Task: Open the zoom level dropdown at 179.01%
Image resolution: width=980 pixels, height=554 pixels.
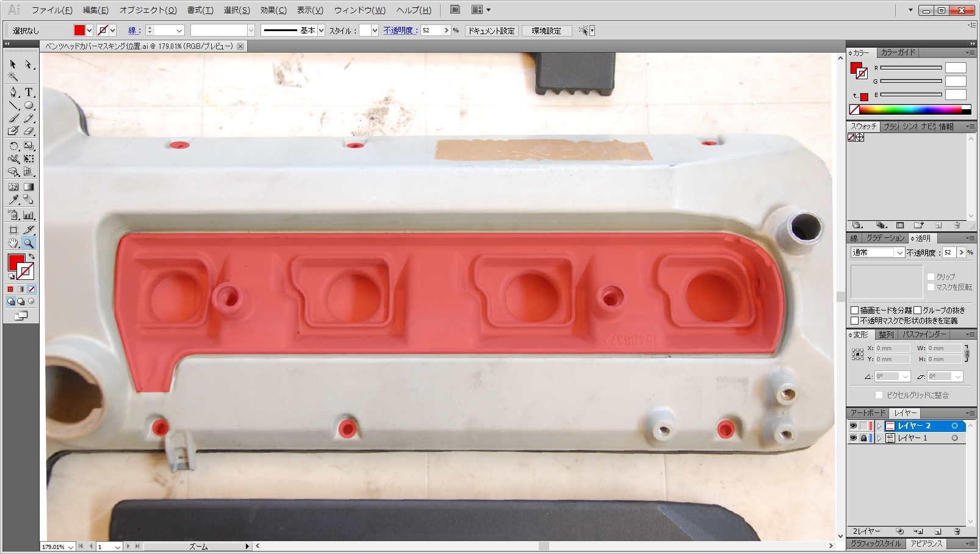Action: (71, 547)
